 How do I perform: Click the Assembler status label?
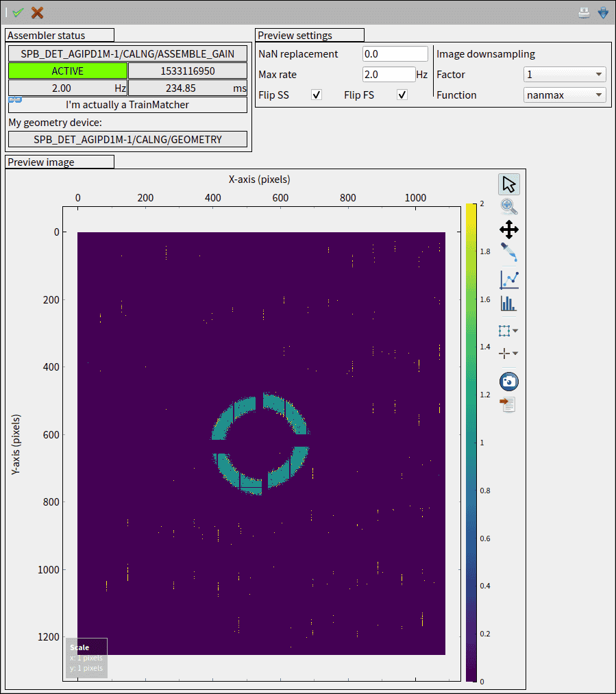coord(47,36)
